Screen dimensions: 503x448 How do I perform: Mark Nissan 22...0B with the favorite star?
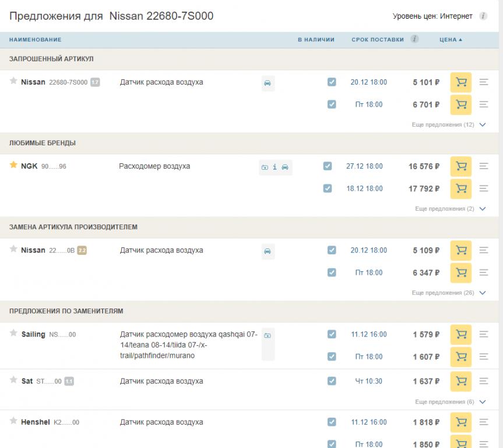pyautogui.click(x=13, y=249)
